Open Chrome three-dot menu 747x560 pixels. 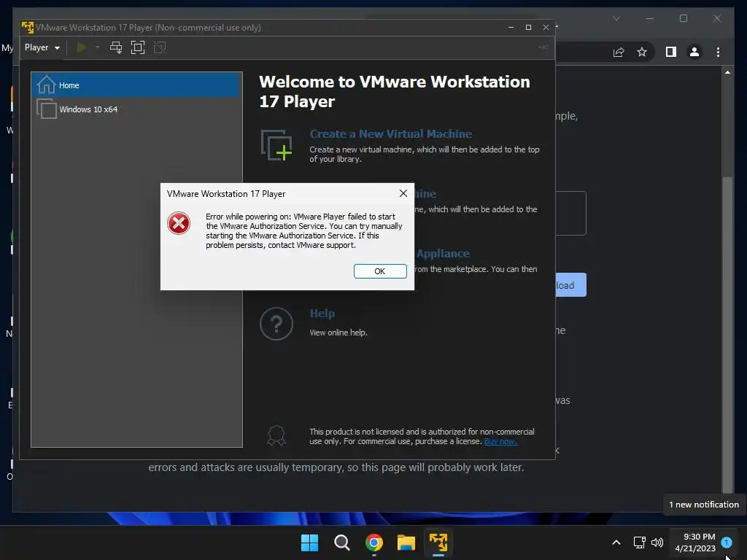click(718, 52)
